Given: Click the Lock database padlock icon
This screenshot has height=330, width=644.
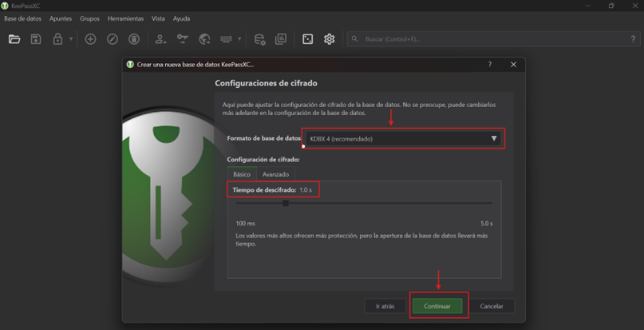Looking at the screenshot, I should click(58, 39).
